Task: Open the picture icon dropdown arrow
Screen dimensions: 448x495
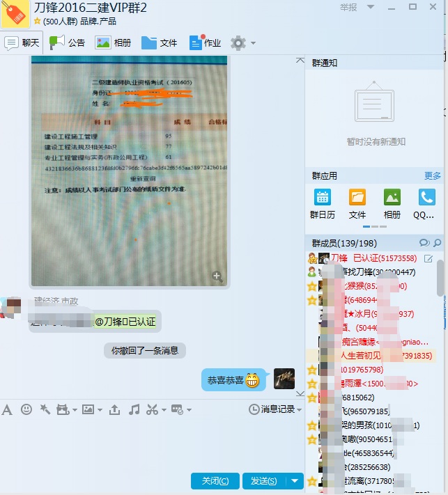Action: pos(100,410)
